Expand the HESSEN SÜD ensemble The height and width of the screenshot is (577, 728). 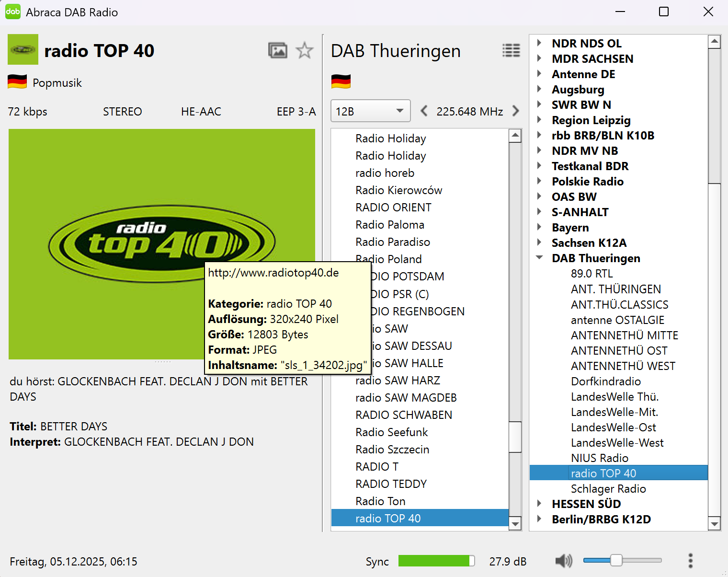click(539, 504)
